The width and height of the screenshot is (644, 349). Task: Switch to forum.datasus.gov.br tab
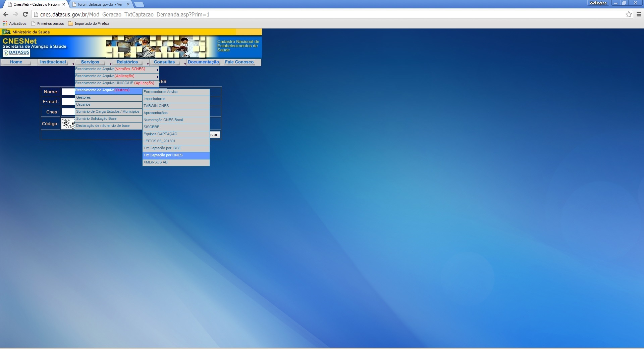(x=100, y=4)
